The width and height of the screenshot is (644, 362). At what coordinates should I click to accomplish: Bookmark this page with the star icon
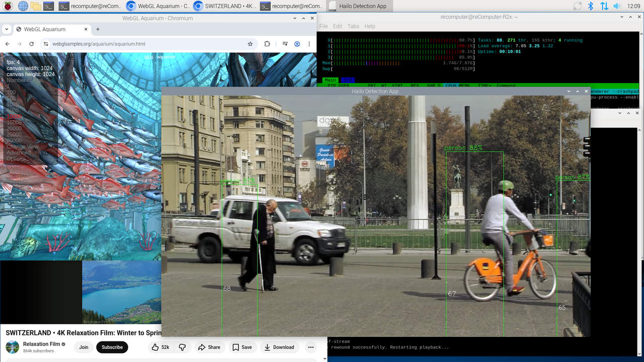[x=250, y=44]
